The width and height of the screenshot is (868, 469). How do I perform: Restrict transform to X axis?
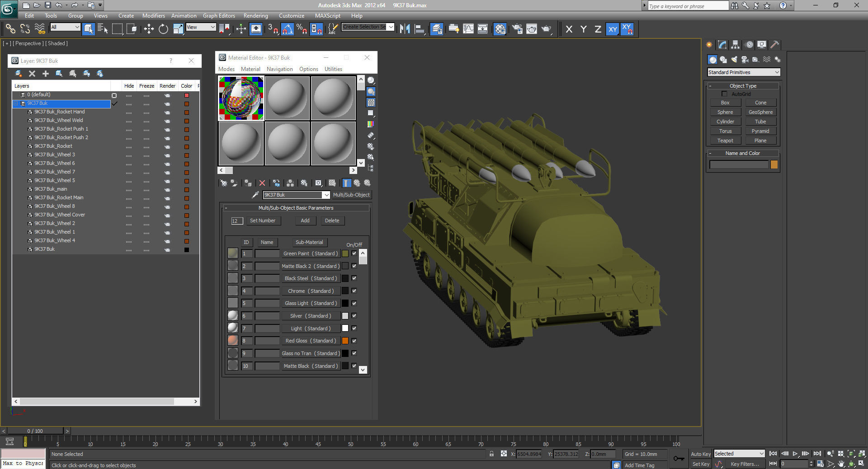pyautogui.click(x=569, y=29)
